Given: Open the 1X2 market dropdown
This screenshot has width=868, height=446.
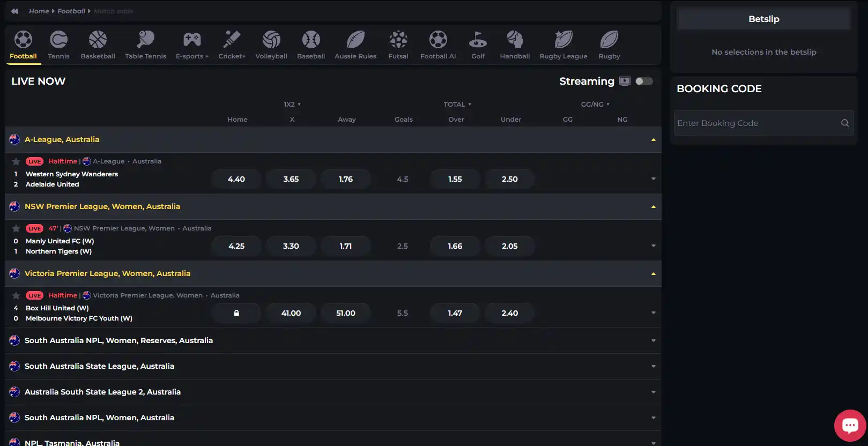Looking at the screenshot, I should pyautogui.click(x=292, y=104).
